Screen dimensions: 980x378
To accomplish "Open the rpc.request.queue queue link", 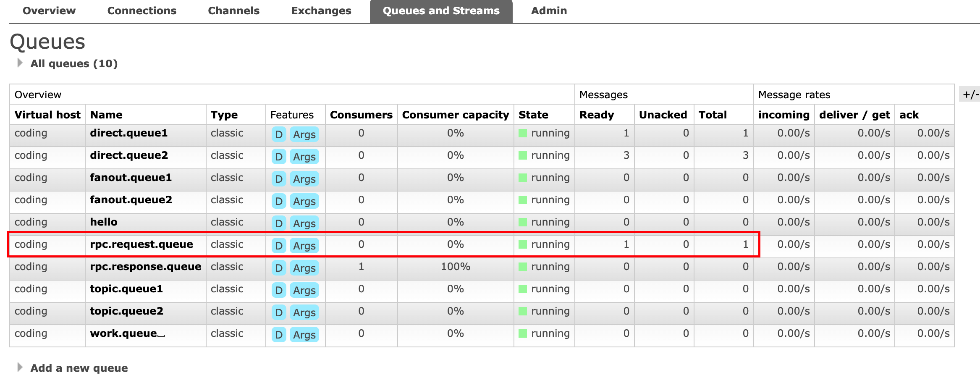I will tap(141, 244).
